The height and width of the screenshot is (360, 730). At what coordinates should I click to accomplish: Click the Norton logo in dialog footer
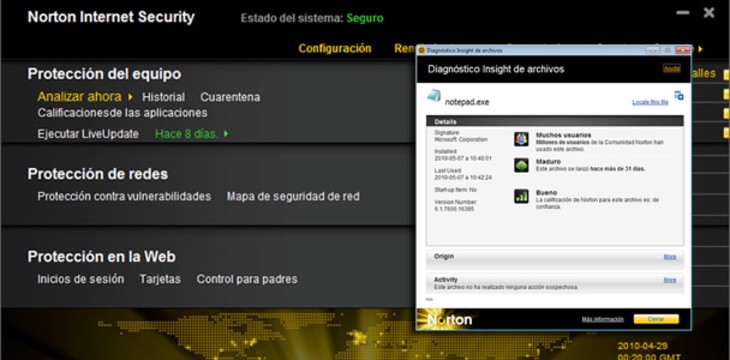(445, 319)
